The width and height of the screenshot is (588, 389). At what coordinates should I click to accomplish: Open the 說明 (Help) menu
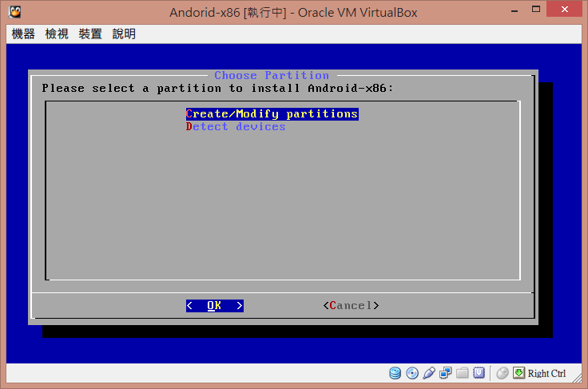124,34
